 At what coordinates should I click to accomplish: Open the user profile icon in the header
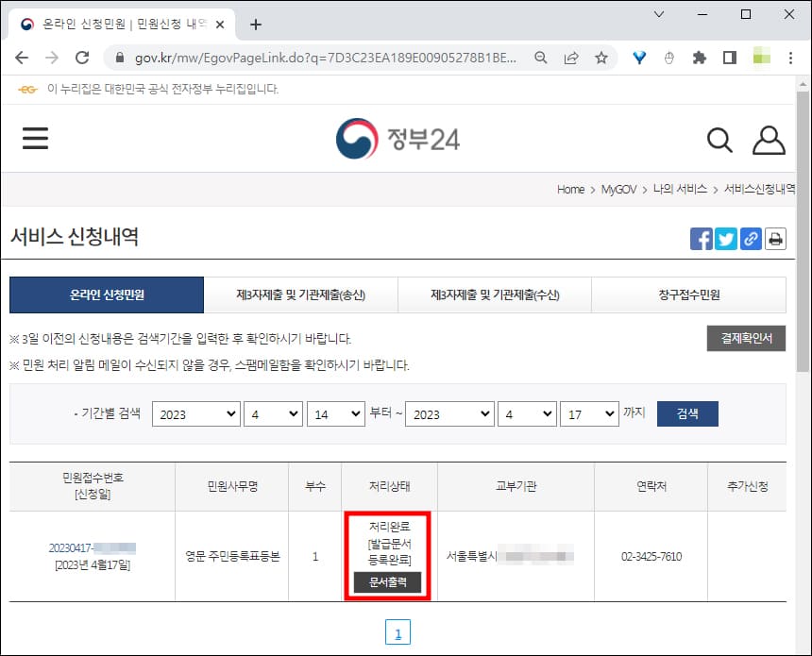770,139
